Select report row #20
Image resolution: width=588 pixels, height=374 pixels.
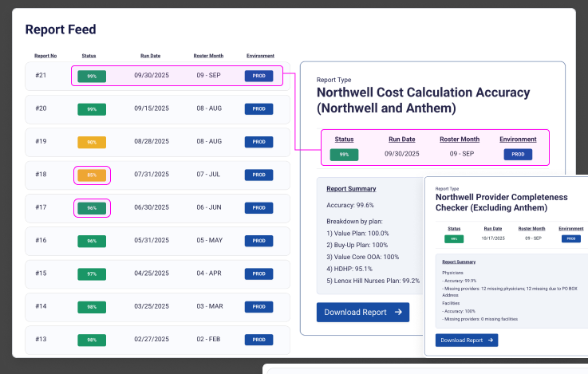(x=157, y=109)
